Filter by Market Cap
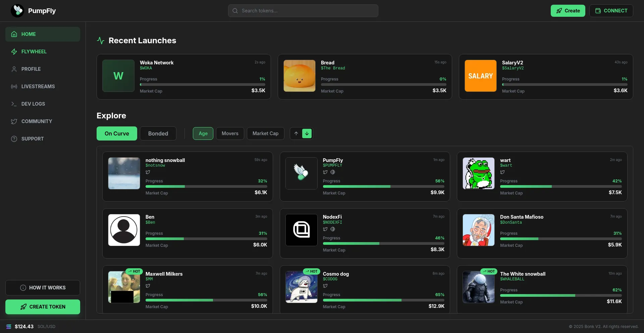Screen dimensions: 644x333 pos(265,133)
